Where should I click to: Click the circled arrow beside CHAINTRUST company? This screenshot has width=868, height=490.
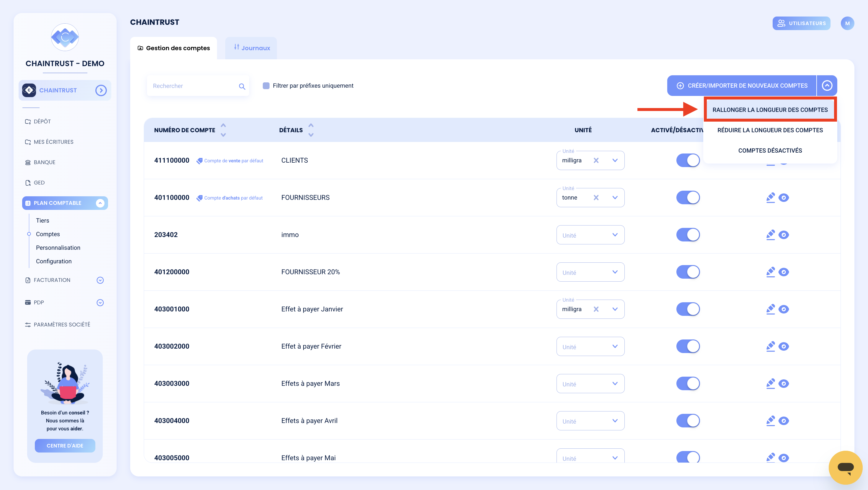pyautogui.click(x=101, y=90)
